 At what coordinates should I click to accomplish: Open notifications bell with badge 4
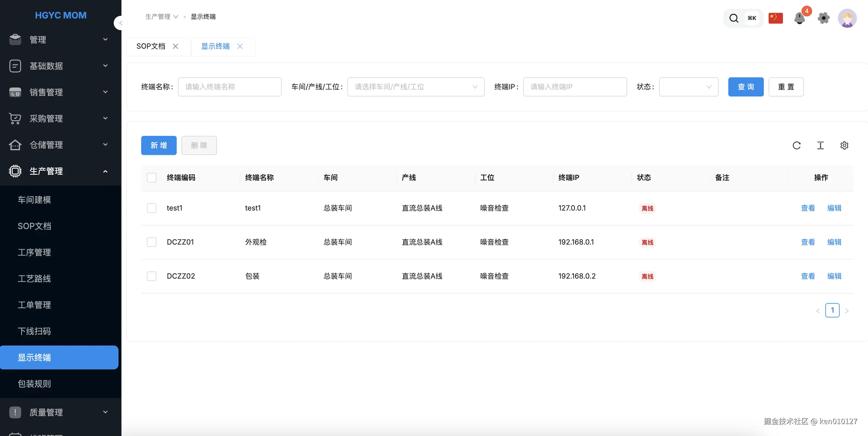coord(799,18)
